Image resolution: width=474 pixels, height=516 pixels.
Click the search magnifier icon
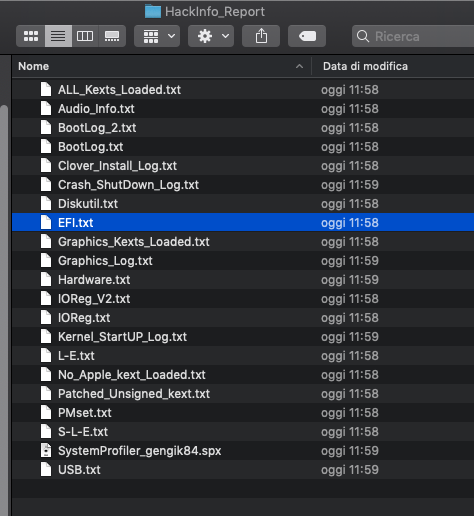tap(363, 36)
